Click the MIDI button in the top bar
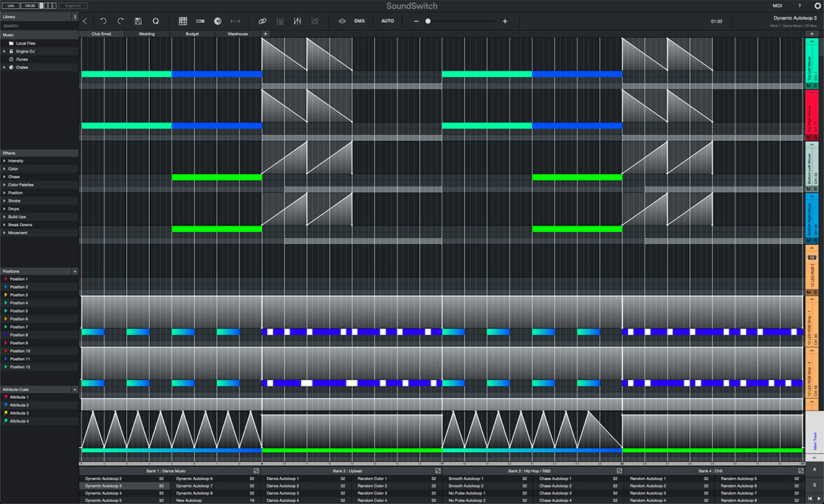824x504 pixels. pos(777,6)
